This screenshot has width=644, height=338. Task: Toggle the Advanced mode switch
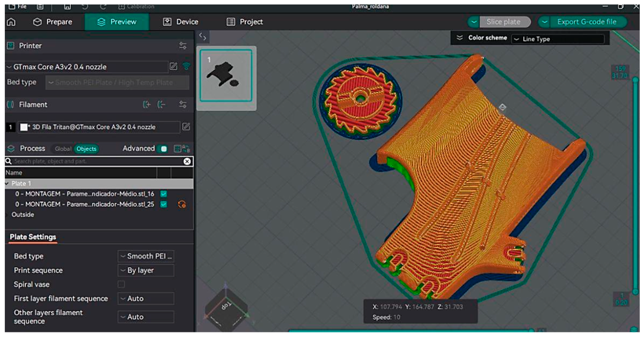coord(163,149)
